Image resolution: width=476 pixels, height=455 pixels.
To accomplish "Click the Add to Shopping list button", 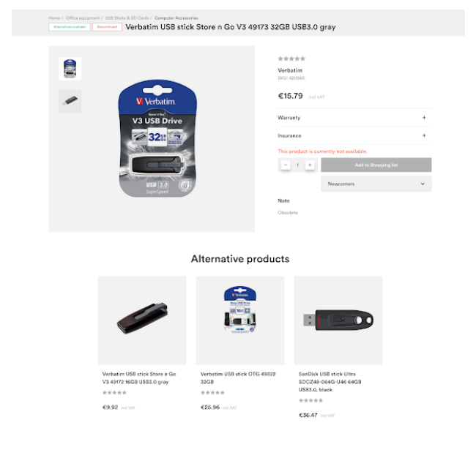I will click(x=376, y=165).
